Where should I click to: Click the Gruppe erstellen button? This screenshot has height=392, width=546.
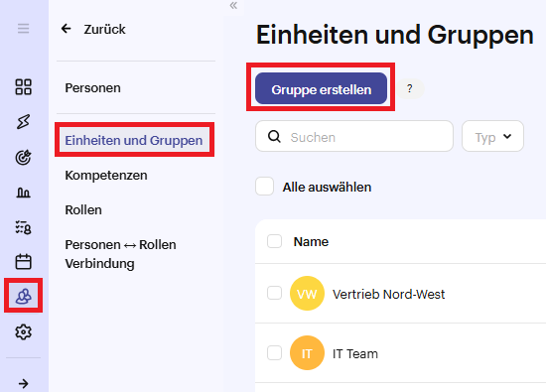coord(321,88)
